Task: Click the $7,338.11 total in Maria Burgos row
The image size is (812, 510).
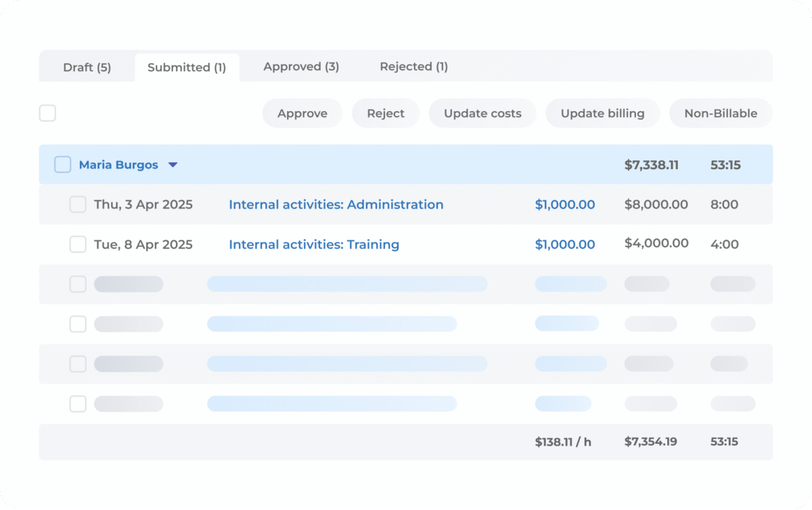Action: pos(651,165)
